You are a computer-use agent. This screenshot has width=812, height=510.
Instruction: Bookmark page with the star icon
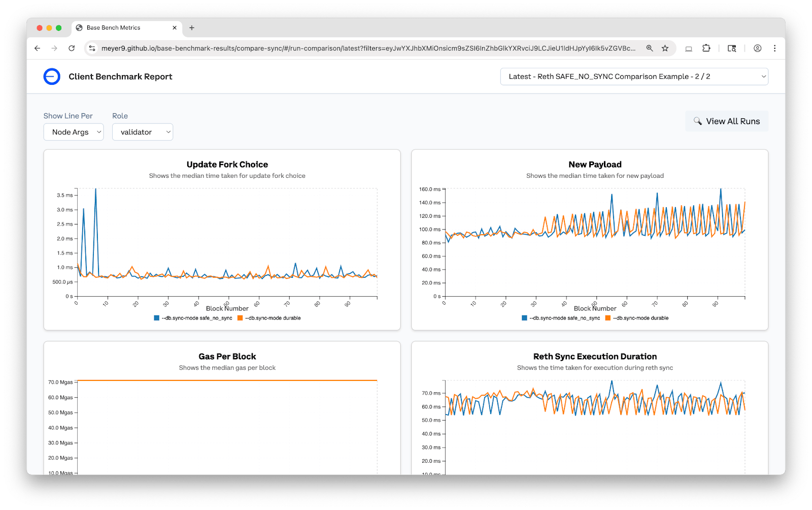click(x=665, y=48)
